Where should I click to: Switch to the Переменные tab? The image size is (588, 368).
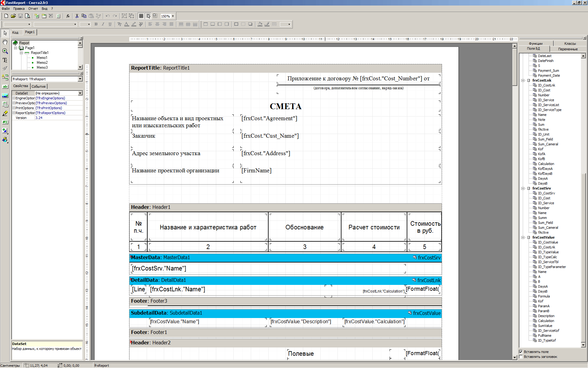click(x=568, y=49)
